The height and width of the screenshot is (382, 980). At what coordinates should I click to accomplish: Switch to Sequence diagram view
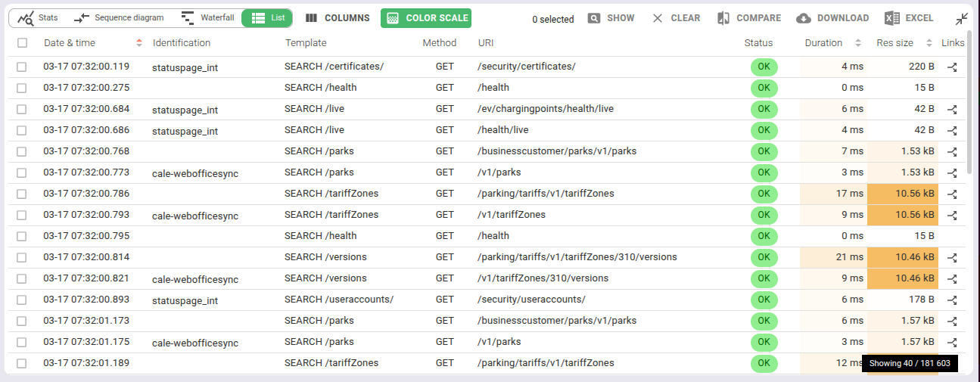pos(120,18)
